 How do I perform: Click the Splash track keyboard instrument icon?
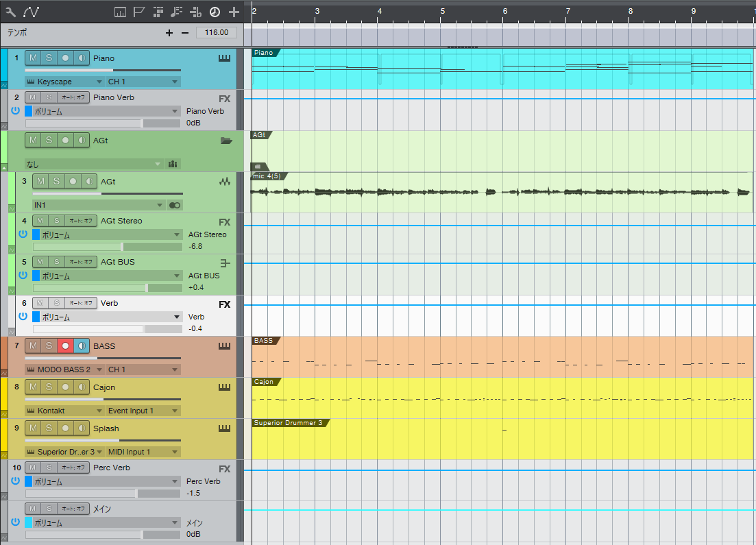224,428
